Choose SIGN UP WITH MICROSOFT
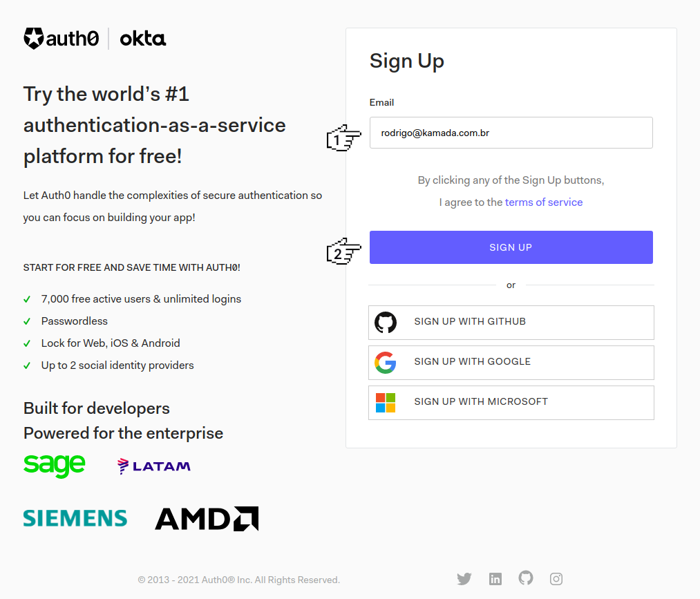This screenshot has height=599, width=700. pyautogui.click(x=511, y=403)
